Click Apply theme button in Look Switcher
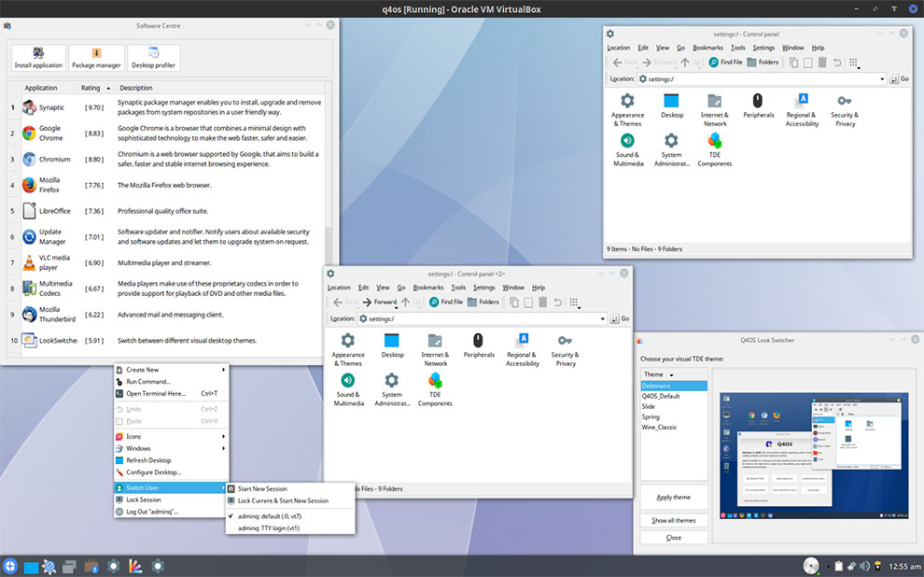 click(x=674, y=497)
